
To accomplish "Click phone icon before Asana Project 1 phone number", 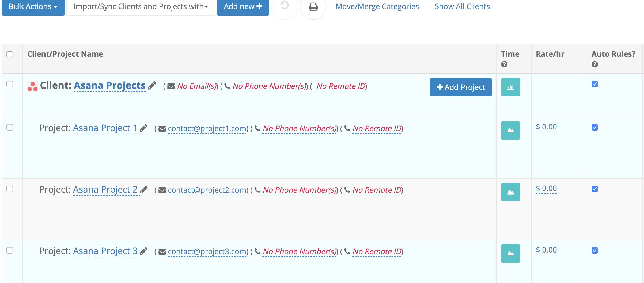I will 257,128.
